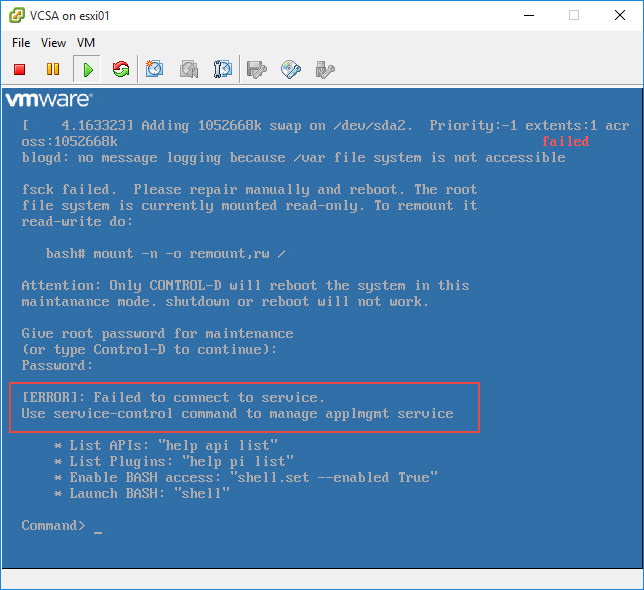Suspend the VM with the pause icon
This screenshot has height=590, width=644.
(x=53, y=69)
